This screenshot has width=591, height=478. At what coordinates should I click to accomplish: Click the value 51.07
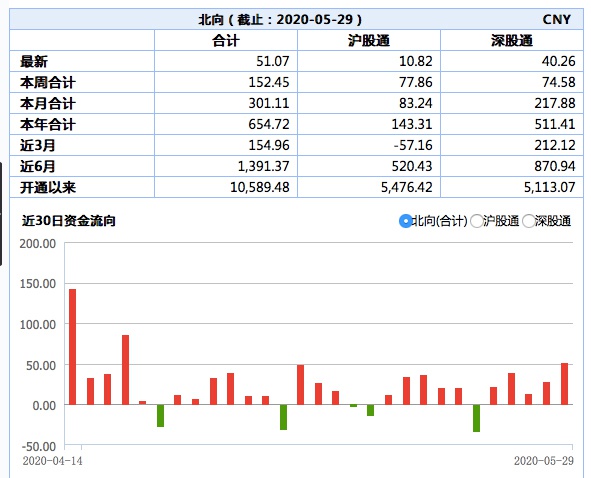[273, 61]
